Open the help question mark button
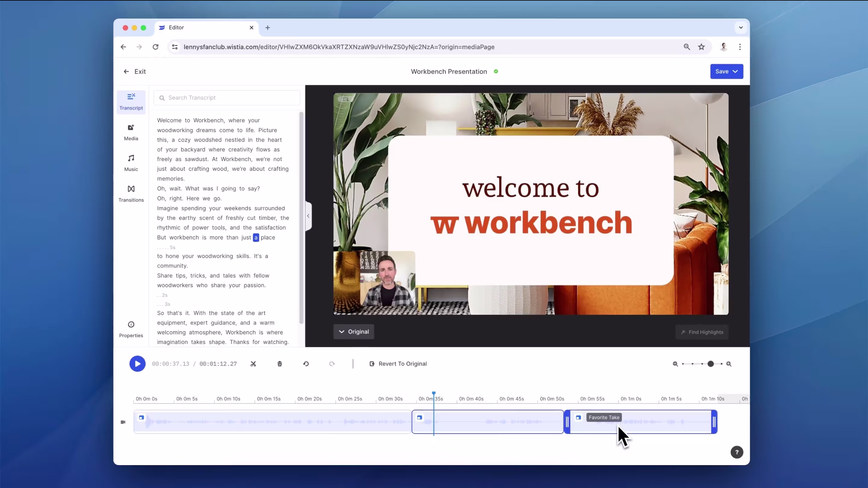This screenshot has height=488, width=868. (737, 452)
